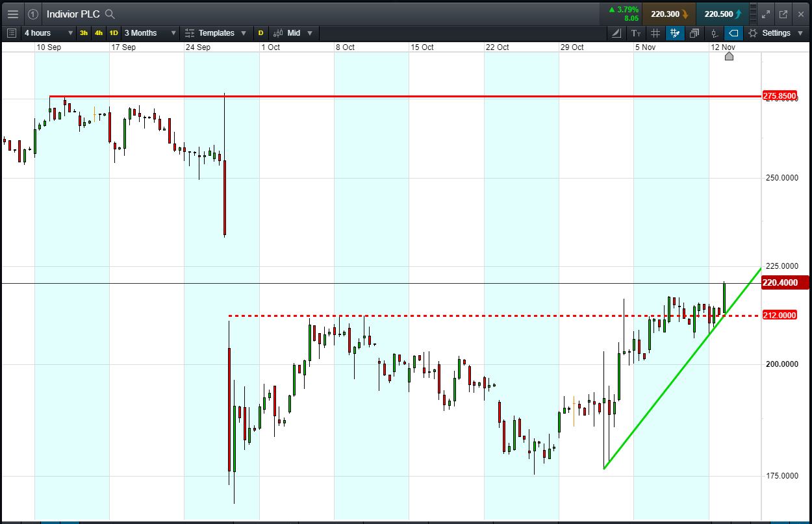Toggle the price label tag icon
The height and width of the screenshot is (524, 812).
pyautogui.click(x=733, y=32)
